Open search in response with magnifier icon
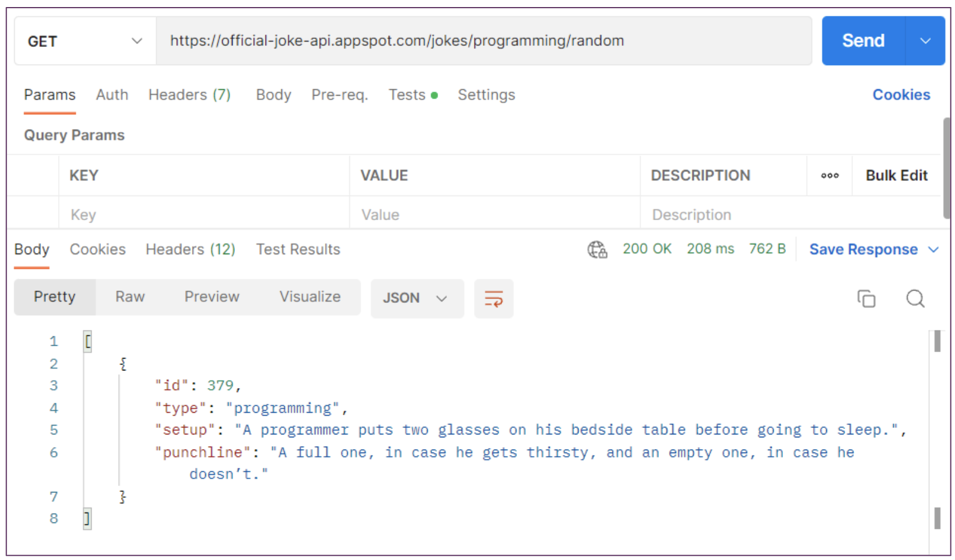Image resolution: width=955 pixels, height=560 pixels. [915, 299]
